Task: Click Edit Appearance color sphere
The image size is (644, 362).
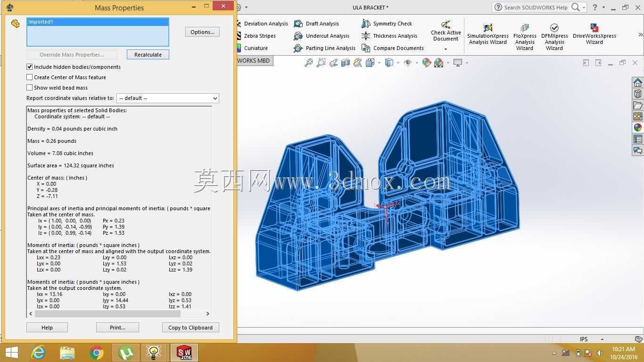Action: [427, 63]
